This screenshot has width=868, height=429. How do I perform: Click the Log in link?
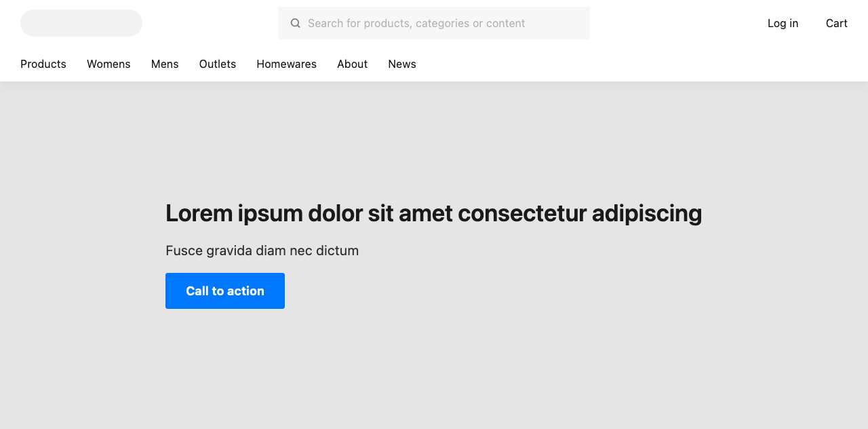coord(783,23)
